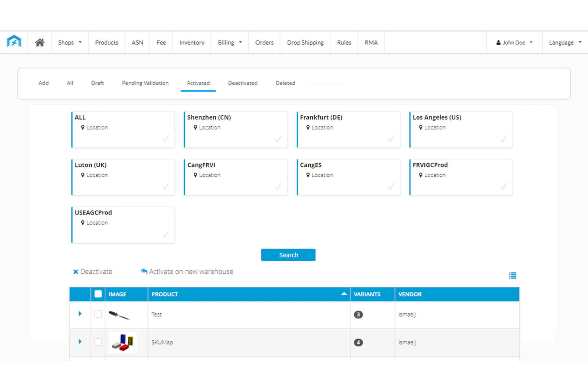
Task: Open the Drop Shipping menu item
Action: [x=305, y=42]
